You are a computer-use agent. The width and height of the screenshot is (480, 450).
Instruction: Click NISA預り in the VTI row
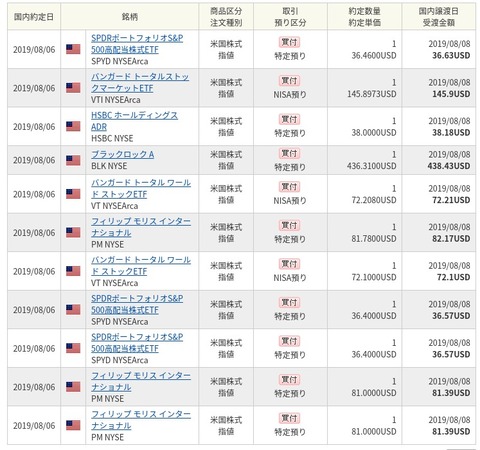(x=290, y=95)
